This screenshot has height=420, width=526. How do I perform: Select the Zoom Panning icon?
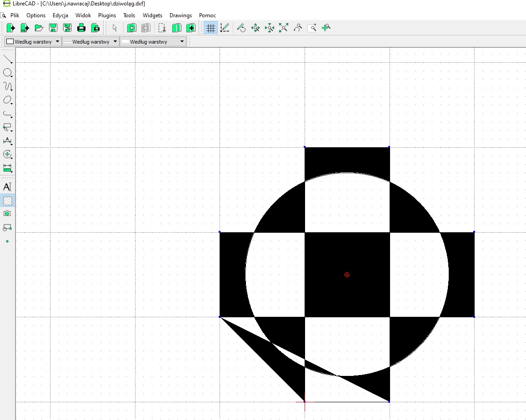326,28
